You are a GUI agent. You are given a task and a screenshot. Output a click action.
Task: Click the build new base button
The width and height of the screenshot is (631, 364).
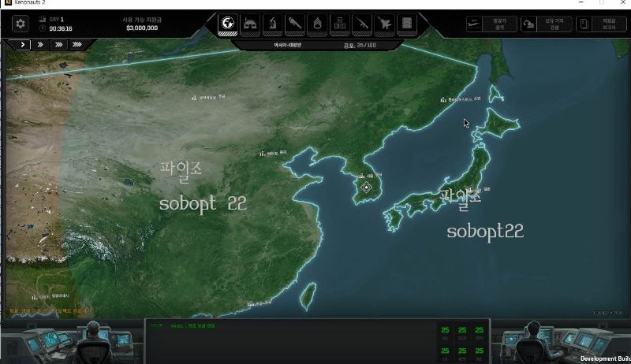tap(547, 24)
